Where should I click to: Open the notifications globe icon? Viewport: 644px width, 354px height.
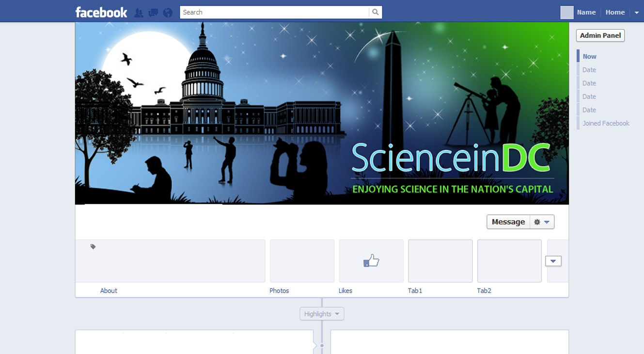[168, 13]
